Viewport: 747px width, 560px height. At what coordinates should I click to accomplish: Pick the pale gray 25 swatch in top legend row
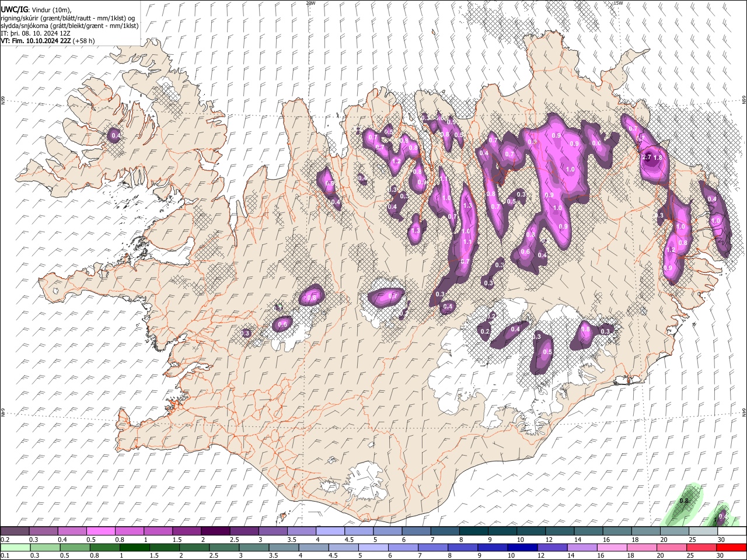point(703,531)
